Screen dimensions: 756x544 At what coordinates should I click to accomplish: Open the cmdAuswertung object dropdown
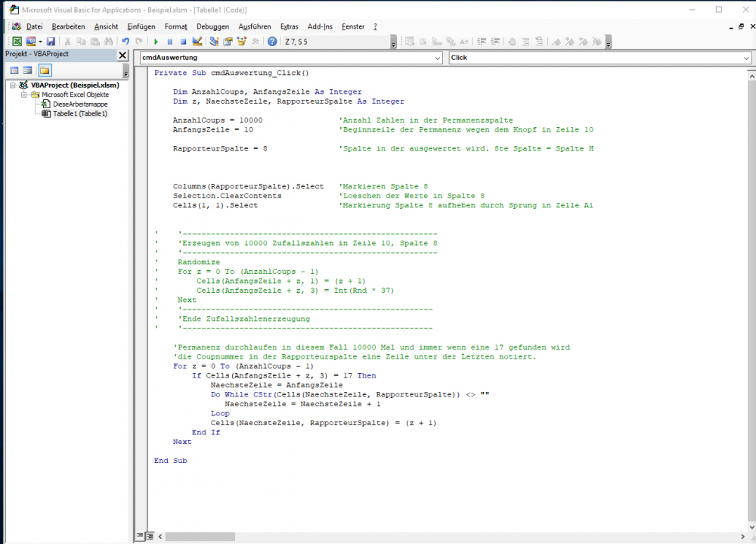tap(437, 58)
